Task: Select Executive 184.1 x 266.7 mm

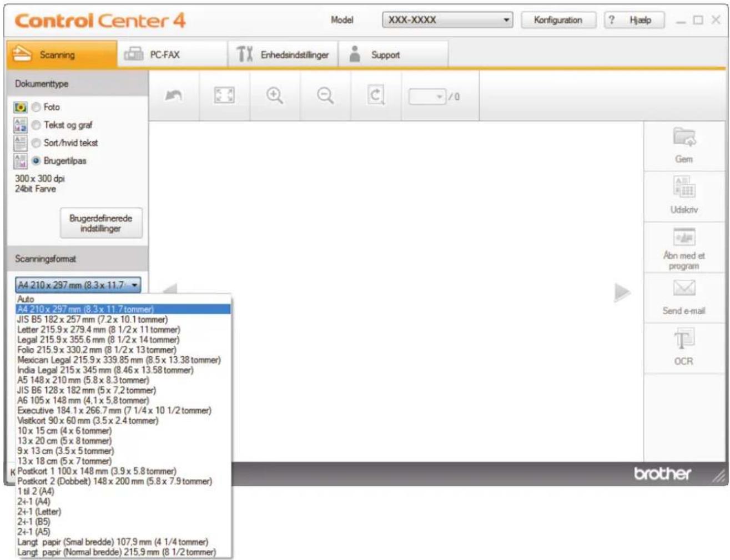Action: pyautogui.click(x=123, y=410)
